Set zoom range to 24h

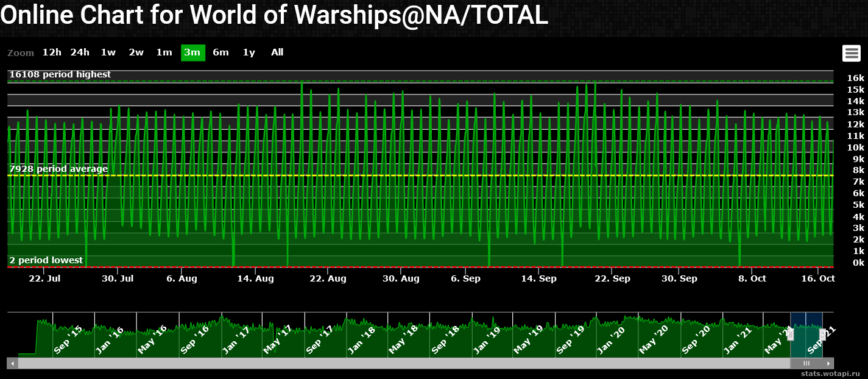[80, 52]
